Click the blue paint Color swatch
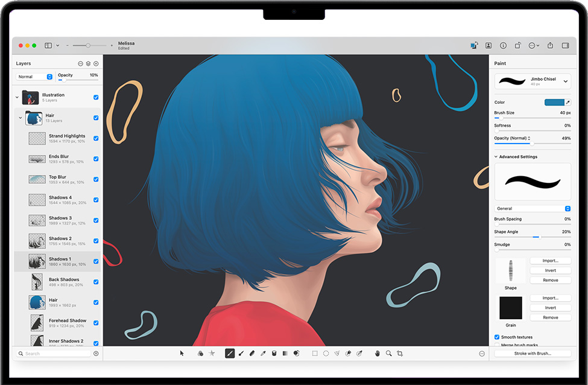 pyautogui.click(x=554, y=102)
